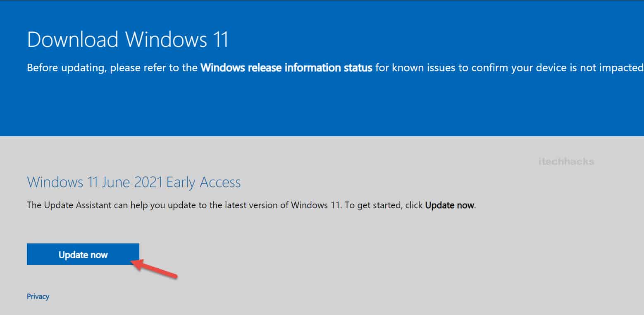
Task: Click "Early Access" in the section heading
Action: click(x=203, y=183)
